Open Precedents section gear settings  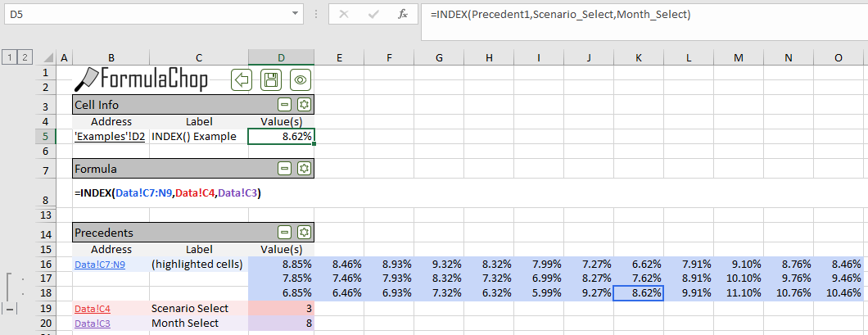tap(304, 233)
